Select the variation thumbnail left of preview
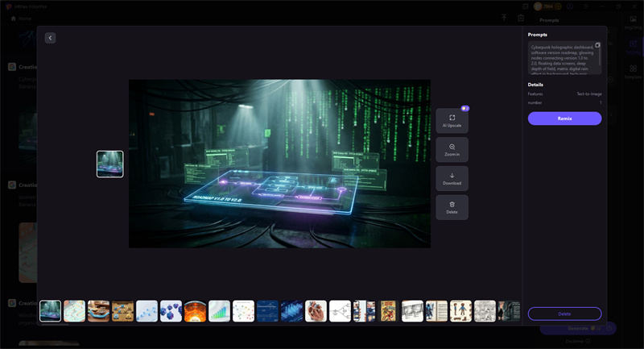This screenshot has height=349, width=644. pos(110,164)
